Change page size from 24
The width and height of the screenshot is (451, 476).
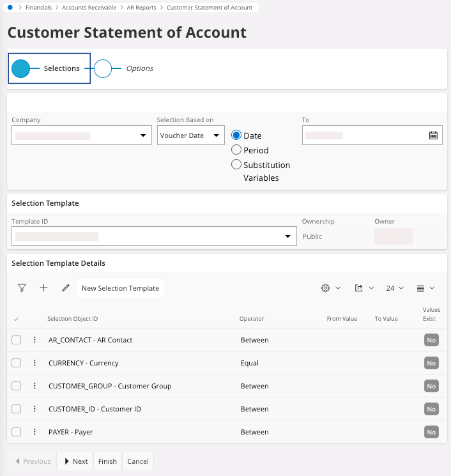coord(395,288)
